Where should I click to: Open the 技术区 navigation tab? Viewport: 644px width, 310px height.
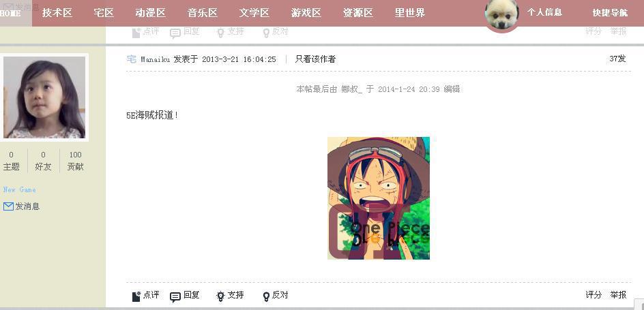click(x=57, y=13)
